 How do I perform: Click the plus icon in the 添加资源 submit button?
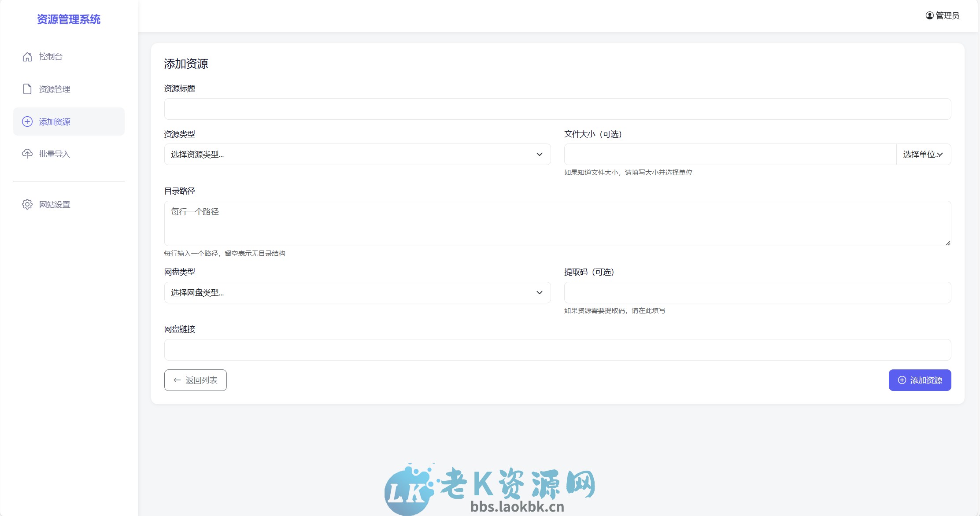901,380
